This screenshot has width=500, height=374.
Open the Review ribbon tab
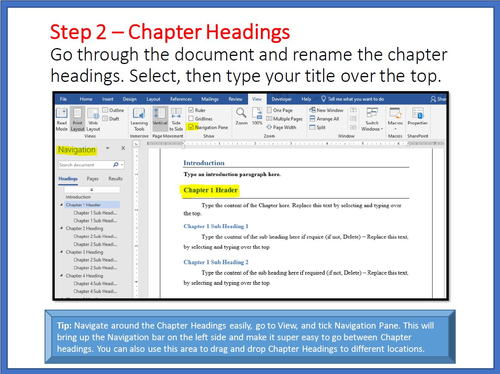(235, 99)
